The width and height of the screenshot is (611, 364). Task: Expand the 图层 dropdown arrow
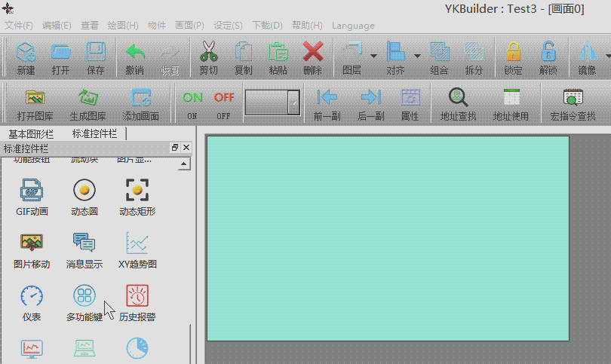click(373, 56)
